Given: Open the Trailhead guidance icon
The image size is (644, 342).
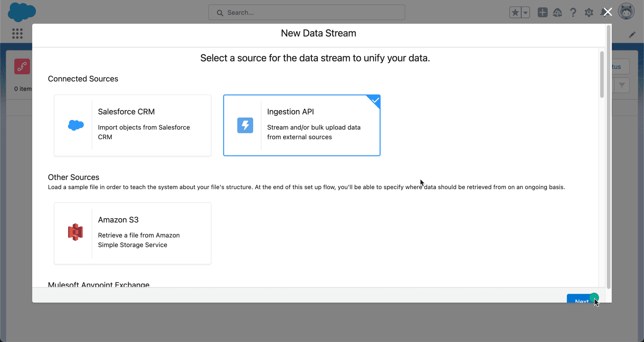Looking at the screenshot, I should coord(558,13).
